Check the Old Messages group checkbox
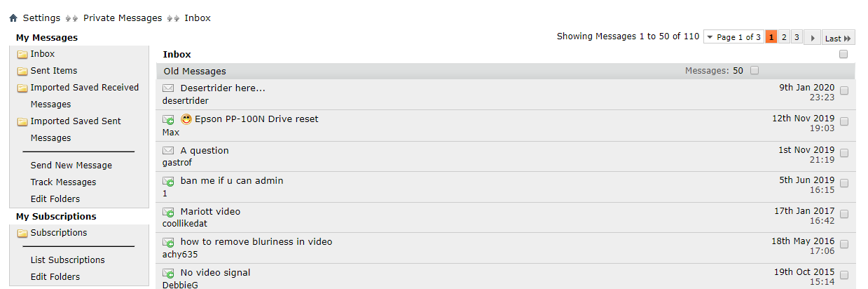868x289 pixels. 755,70
